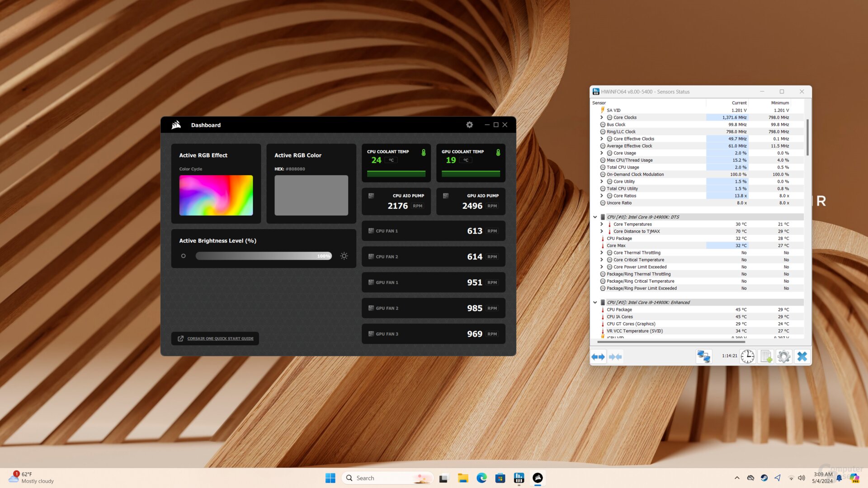This screenshot has width=868, height=488.
Task: Click the CPU Coolant Temp green bar
Action: [396, 174]
